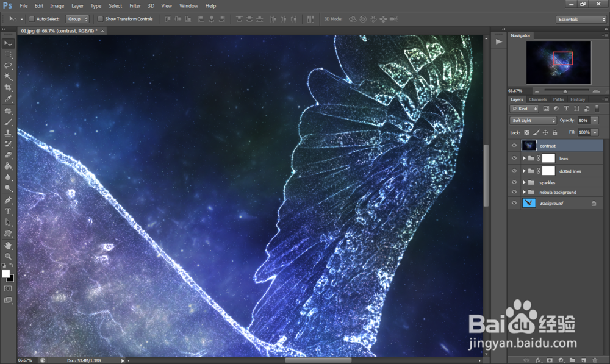Select the Pen tool
610x364 pixels.
(8, 200)
